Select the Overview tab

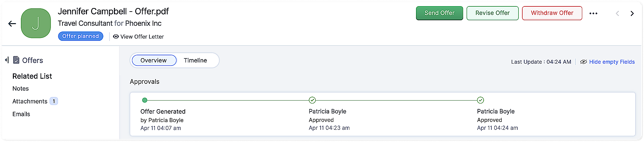154,60
